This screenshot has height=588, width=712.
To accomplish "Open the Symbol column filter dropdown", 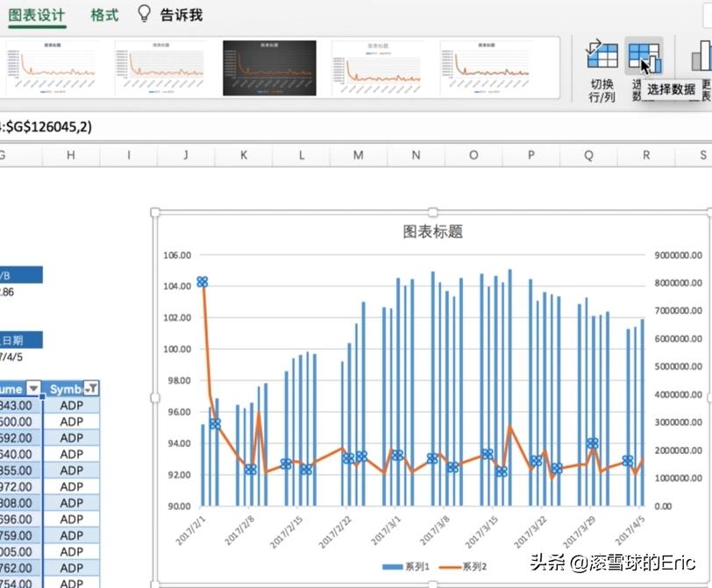I will [90, 389].
